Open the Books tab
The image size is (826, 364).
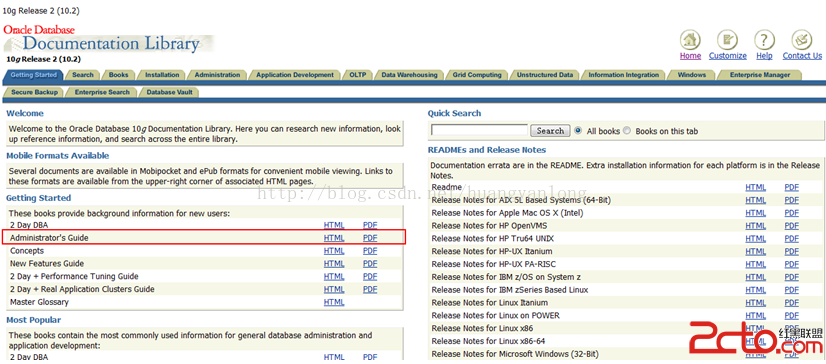(x=119, y=75)
